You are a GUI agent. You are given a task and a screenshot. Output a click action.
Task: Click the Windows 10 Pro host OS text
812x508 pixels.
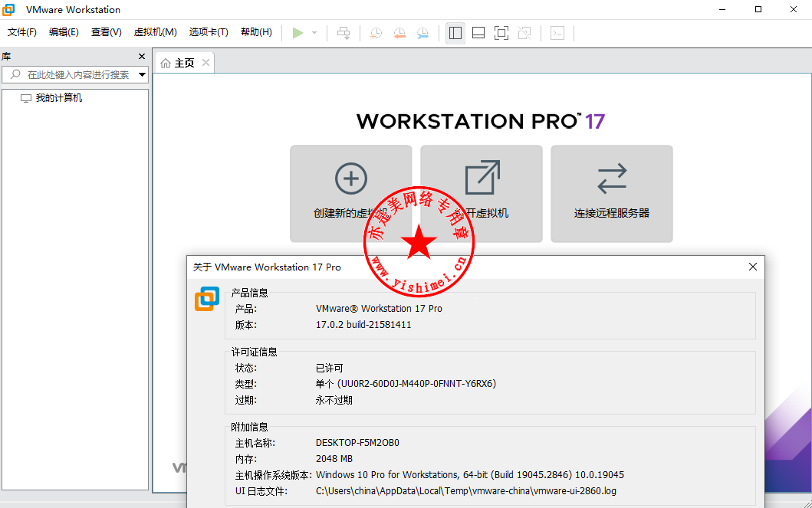tap(470, 475)
